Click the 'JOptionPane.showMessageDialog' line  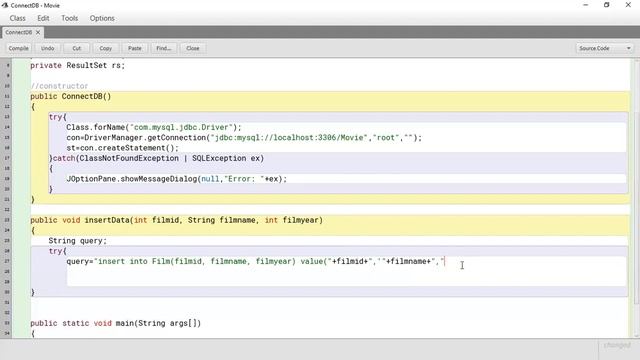click(177, 179)
